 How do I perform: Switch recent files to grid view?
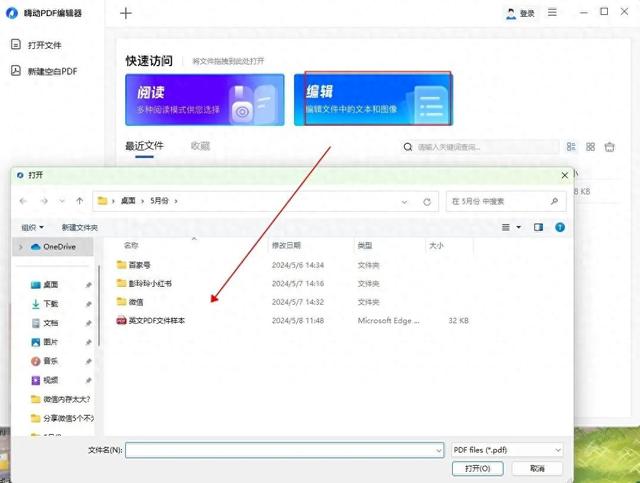[590, 147]
